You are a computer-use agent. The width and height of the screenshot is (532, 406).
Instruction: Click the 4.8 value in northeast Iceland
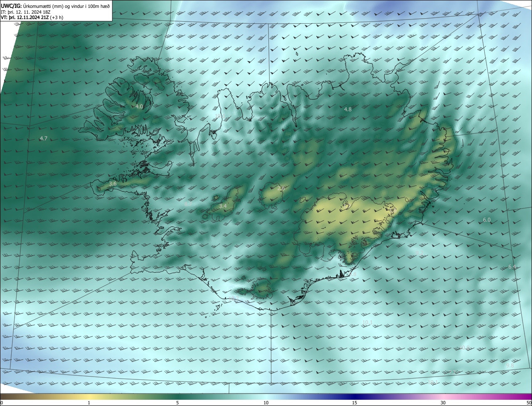tap(348, 109)
